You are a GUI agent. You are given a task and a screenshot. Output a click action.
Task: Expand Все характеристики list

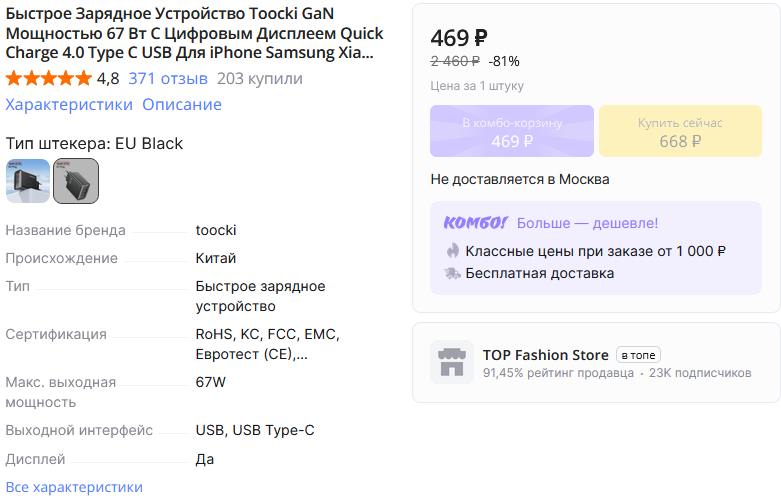[74, 487]
